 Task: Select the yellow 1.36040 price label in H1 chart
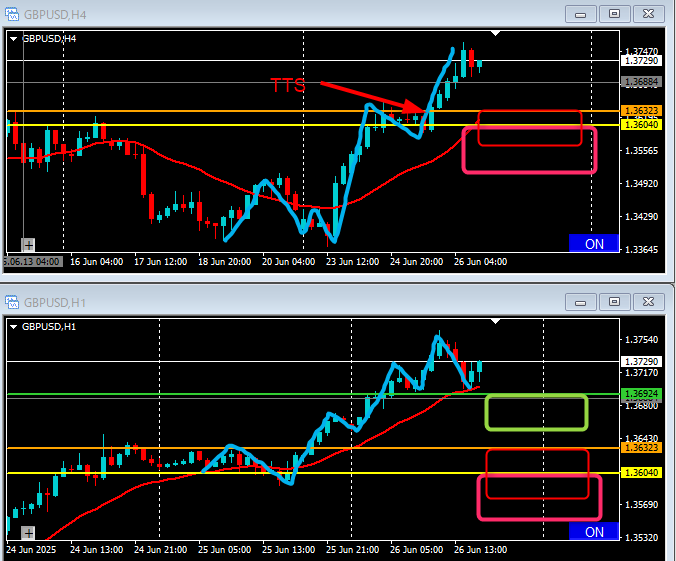pyautogui.click(x=642, y=473)
